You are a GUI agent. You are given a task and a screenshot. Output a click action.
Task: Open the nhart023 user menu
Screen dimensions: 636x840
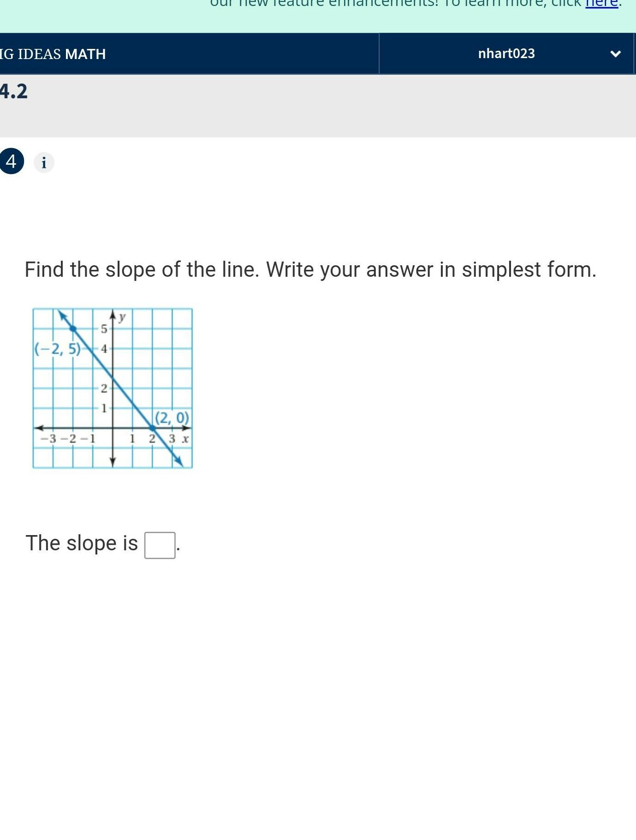[x=506, y=54]
